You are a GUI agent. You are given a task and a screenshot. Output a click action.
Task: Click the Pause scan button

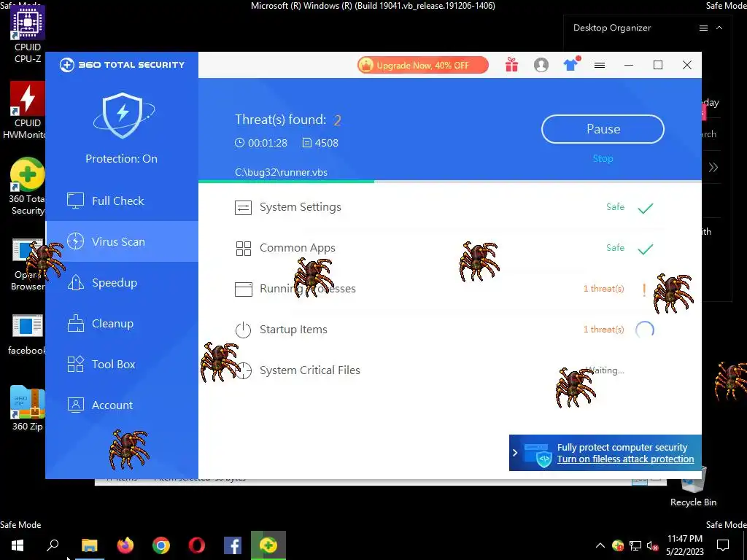click(x=603, y=129)
